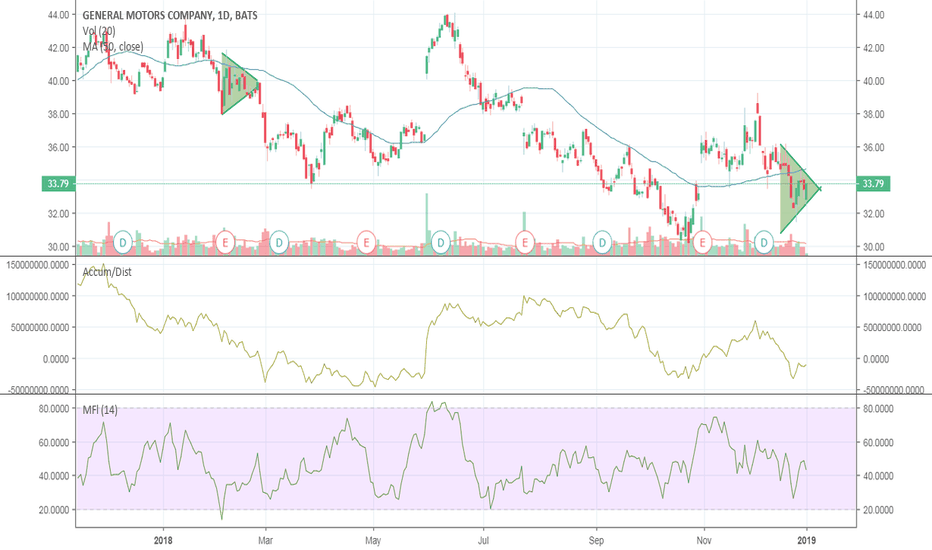
Task: Click the Accum/Dist indicator label
Action: pos(107,272)
